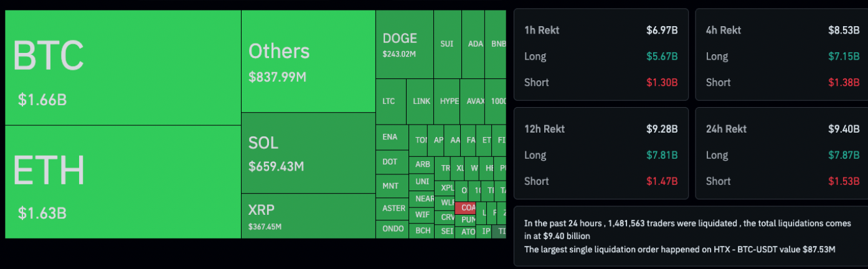Viewport: 868px width, 269px height.
Task: Select the ASTER heatmap tile
Action: (x=393, y=208)
